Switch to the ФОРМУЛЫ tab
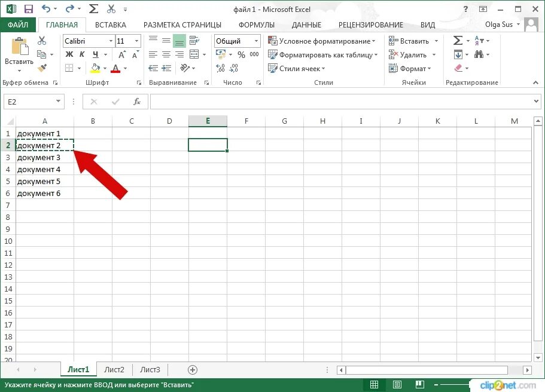This screenshot has height=392, width=545. 257,25
